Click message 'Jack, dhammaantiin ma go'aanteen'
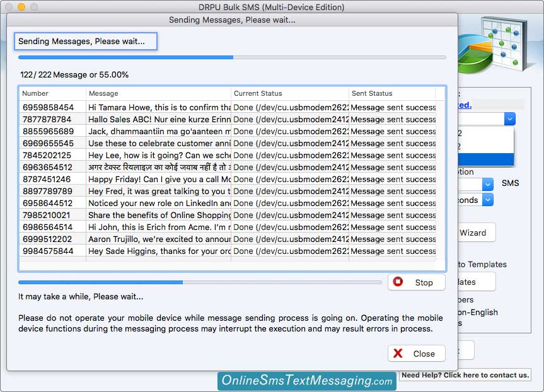 [x=159, y=131]
